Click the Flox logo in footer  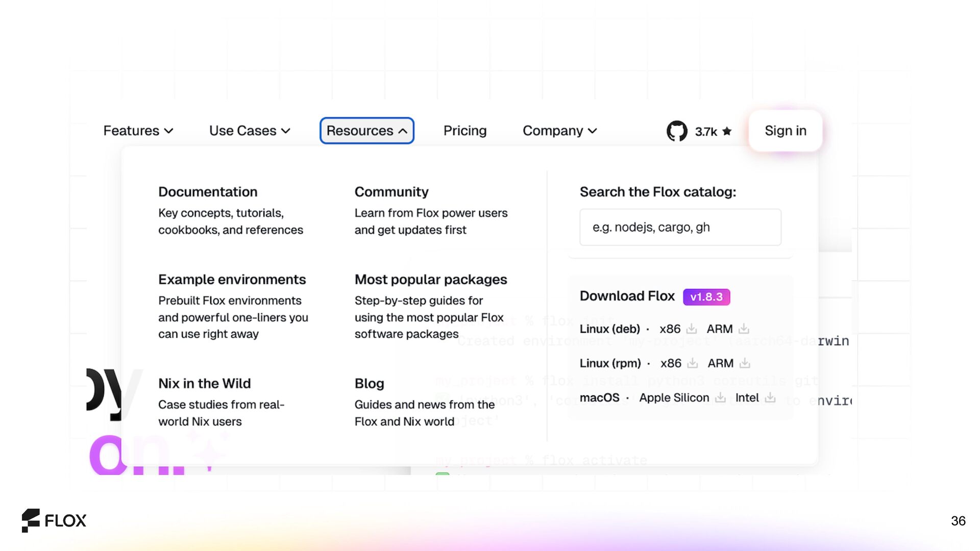[x=54, y=520]
